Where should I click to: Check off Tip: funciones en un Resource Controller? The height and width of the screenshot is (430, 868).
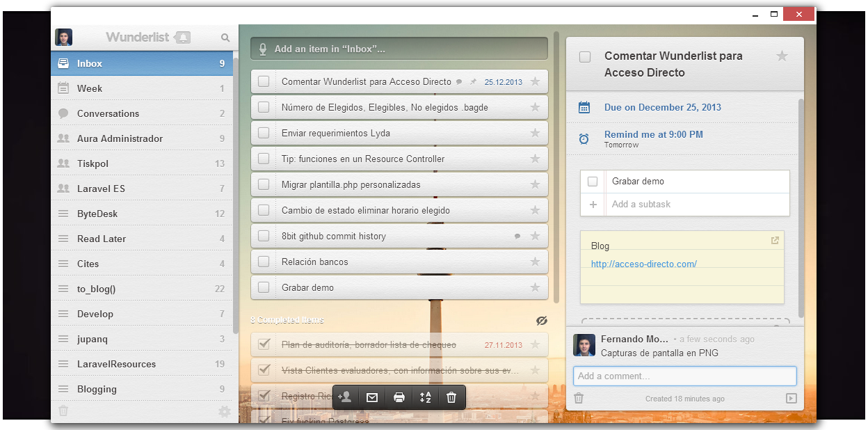click(264, 159)
